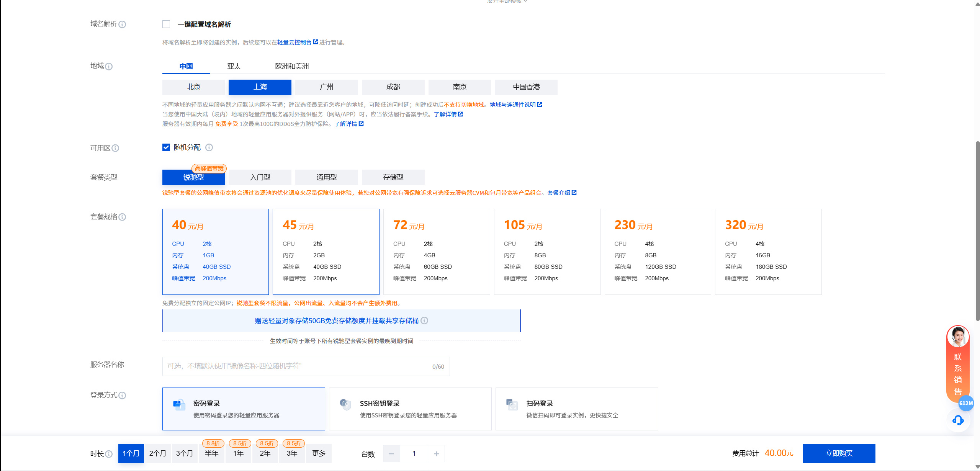The height and width of the screenshot is (471, 980).
Task: Click 立即购买 button
Action: 839,453
